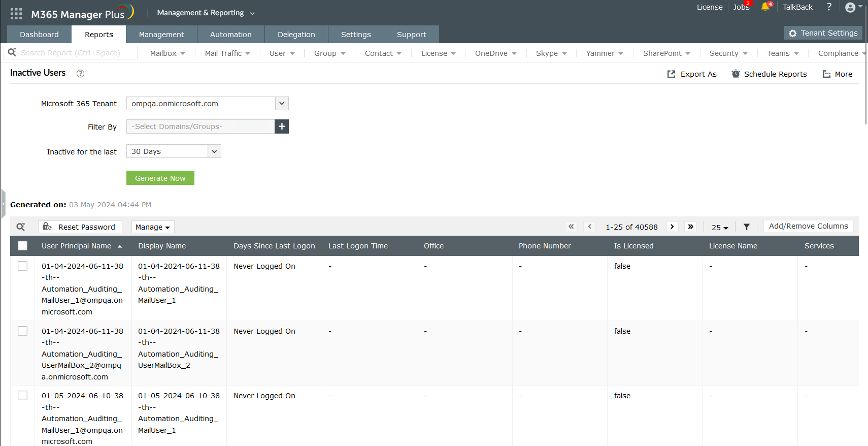The width and height of the screenshot is (868, 446).
Task: Expand the Security report category
Action: pos(728,53)
